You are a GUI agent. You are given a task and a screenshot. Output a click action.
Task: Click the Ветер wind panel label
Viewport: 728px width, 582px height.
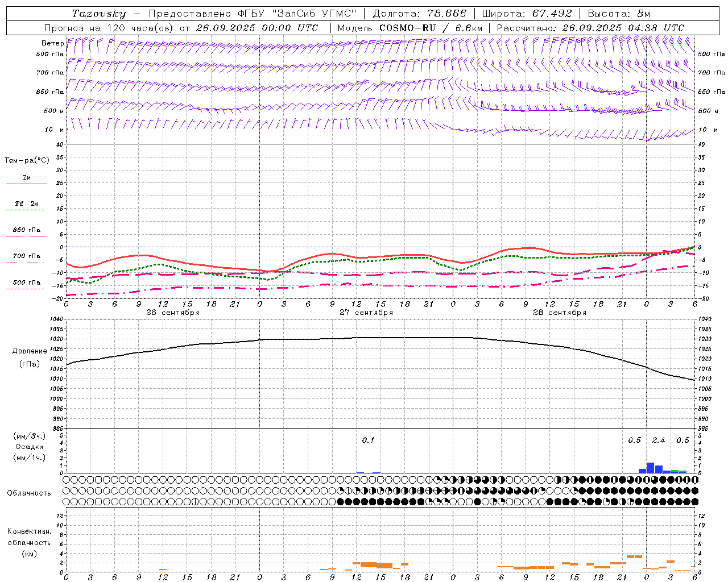[52, 43]
